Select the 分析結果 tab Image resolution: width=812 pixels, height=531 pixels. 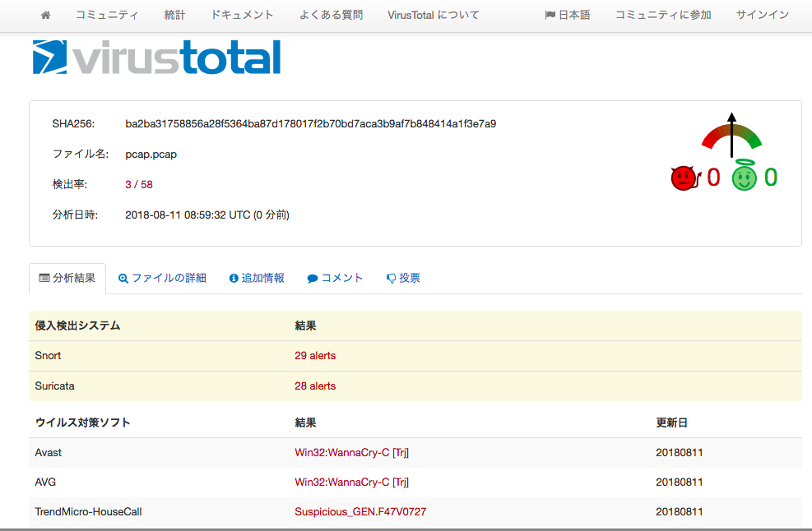[67, 279]
